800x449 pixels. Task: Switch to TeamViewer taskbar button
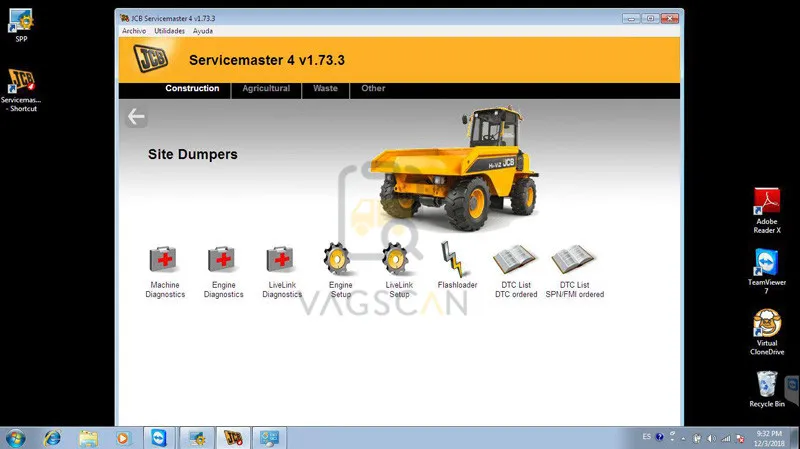[x=159, y=438]
